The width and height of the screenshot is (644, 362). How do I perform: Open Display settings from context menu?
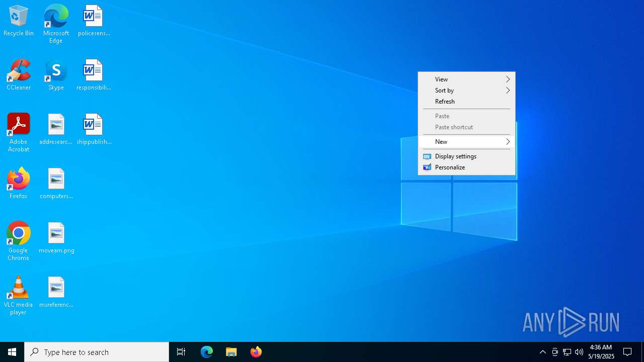click(x=466, y=156)
